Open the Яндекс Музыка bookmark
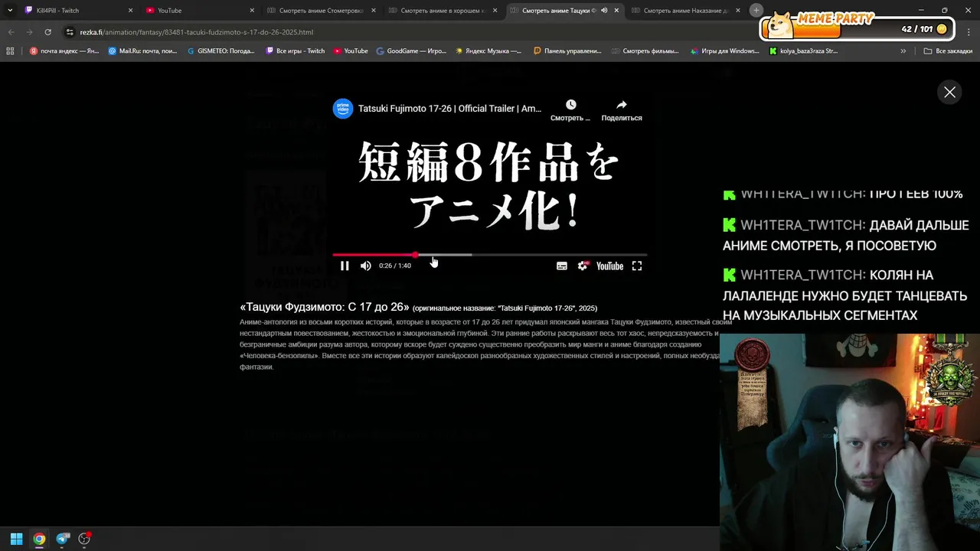The image size is (980, 551). (x=488, y=51)
